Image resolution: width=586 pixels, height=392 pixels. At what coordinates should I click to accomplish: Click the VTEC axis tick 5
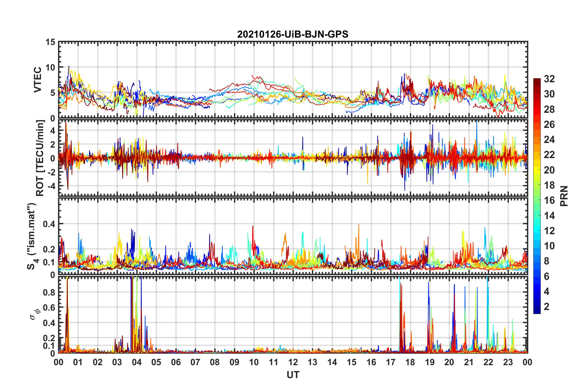[53, 93]
